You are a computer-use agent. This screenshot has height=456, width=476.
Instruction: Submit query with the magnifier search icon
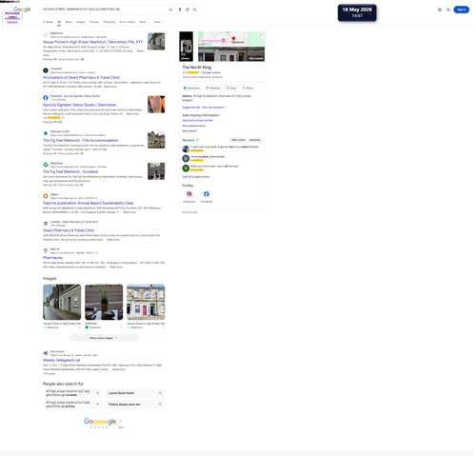[x=195, y=10]
